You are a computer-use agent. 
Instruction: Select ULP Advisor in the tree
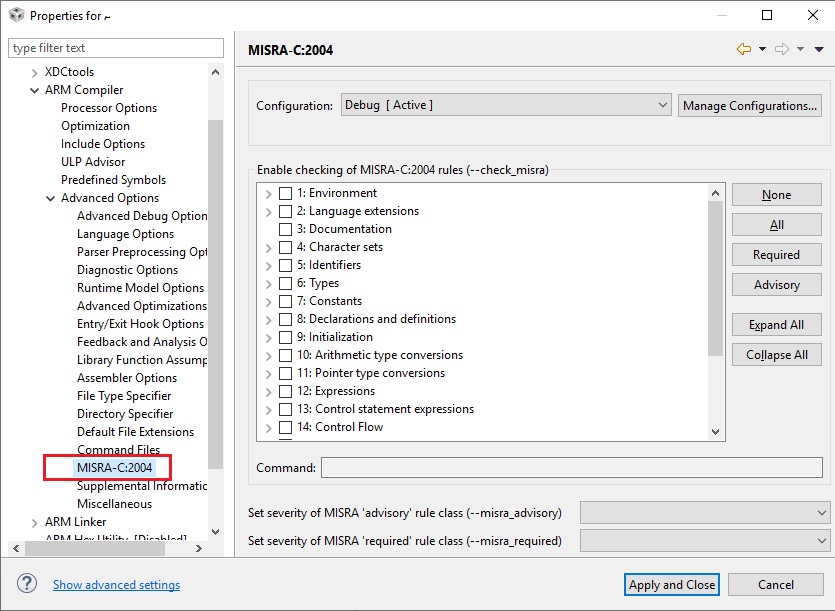(93, 162)
